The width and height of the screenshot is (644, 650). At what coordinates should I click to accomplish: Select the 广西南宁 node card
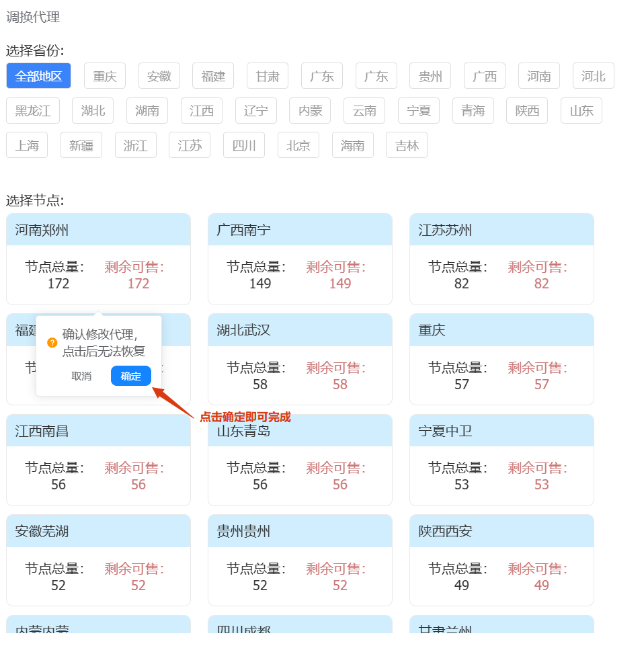(x=300, y=259)
